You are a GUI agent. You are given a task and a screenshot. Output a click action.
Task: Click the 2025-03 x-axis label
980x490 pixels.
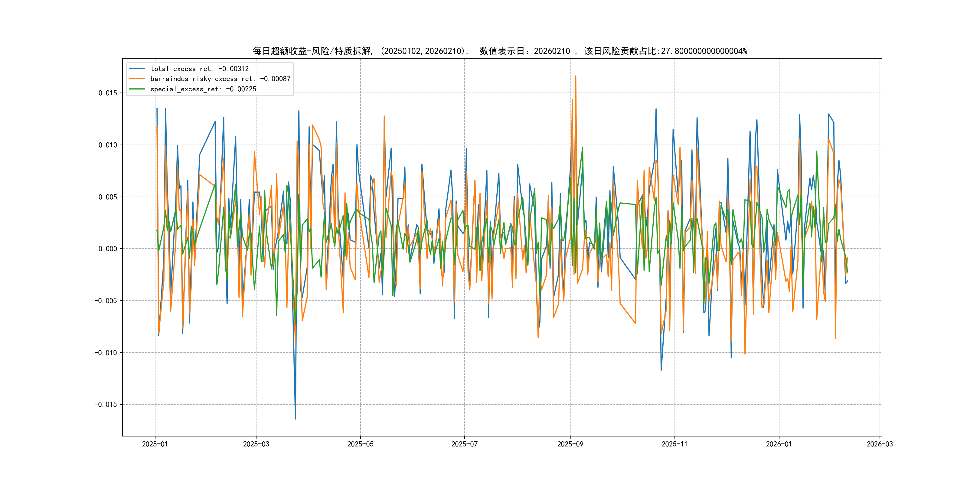pos(256,444)
